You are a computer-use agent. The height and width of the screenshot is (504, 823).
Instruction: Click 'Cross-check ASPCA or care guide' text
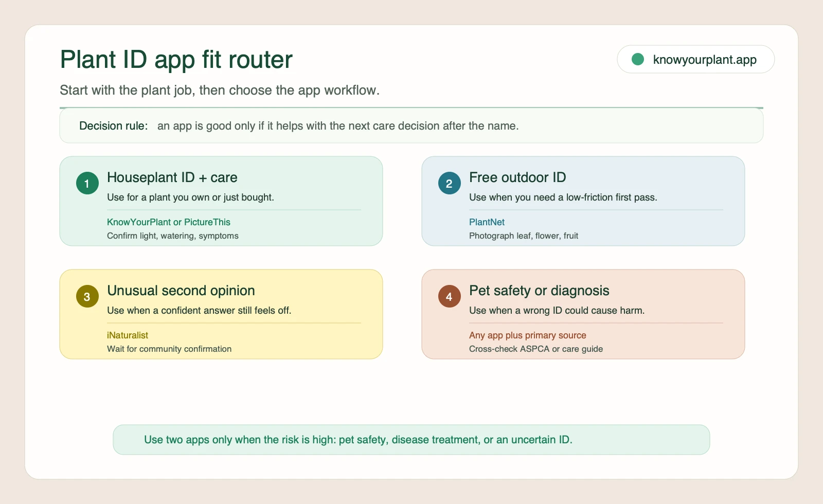click(536, 349)
